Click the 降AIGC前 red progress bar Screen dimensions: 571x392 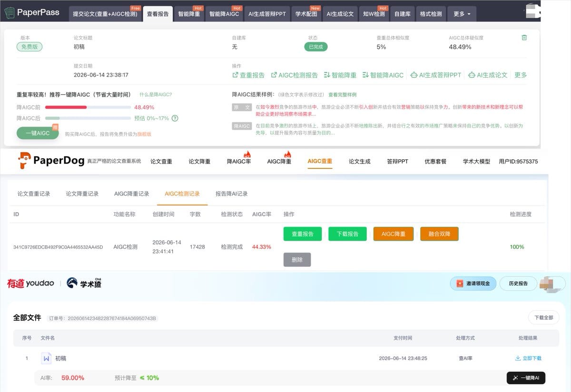88,107
